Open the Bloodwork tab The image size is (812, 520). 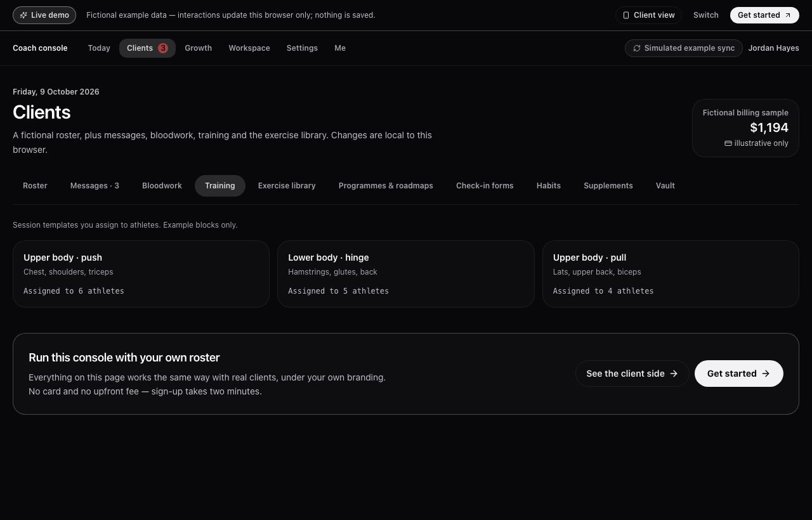162,186
